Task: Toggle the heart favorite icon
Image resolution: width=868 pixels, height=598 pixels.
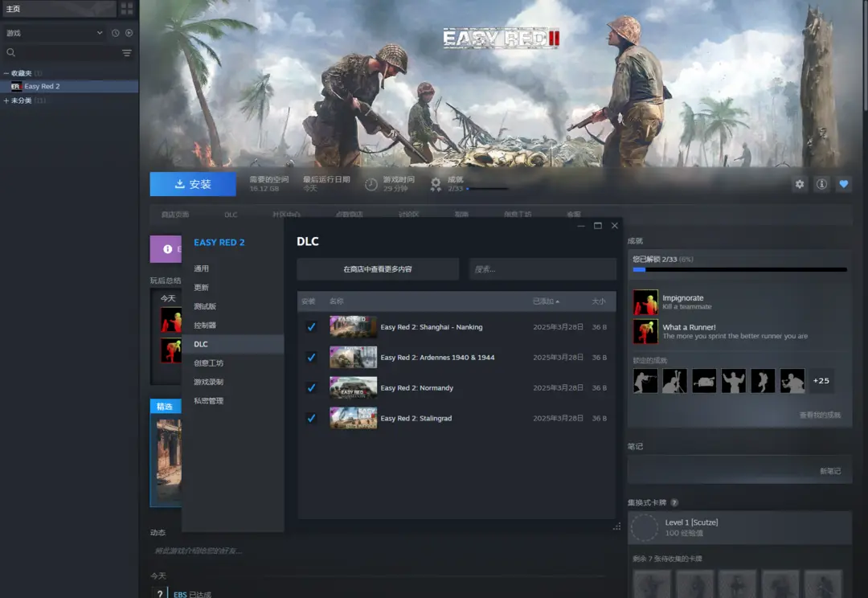Action: tap(844, 184)
